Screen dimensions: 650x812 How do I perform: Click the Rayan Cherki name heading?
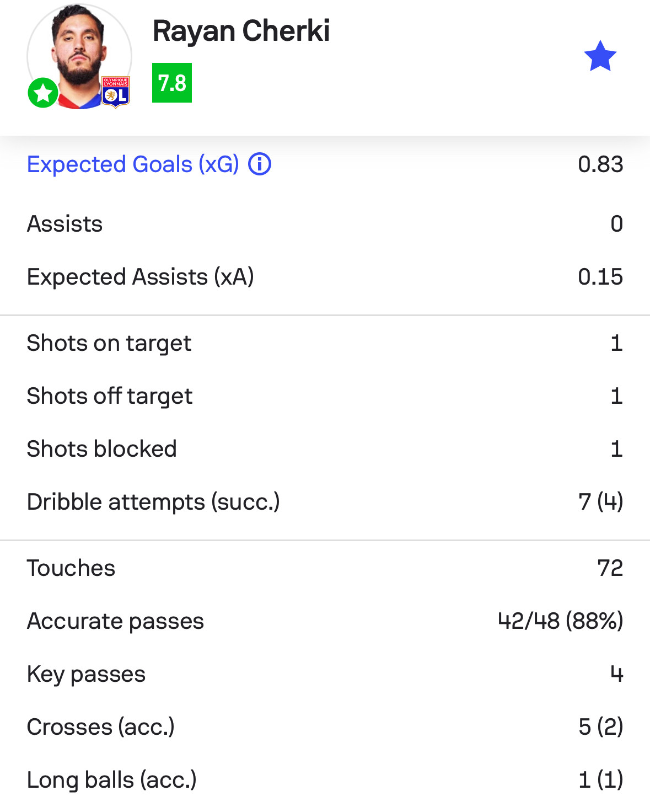[241, 31]
